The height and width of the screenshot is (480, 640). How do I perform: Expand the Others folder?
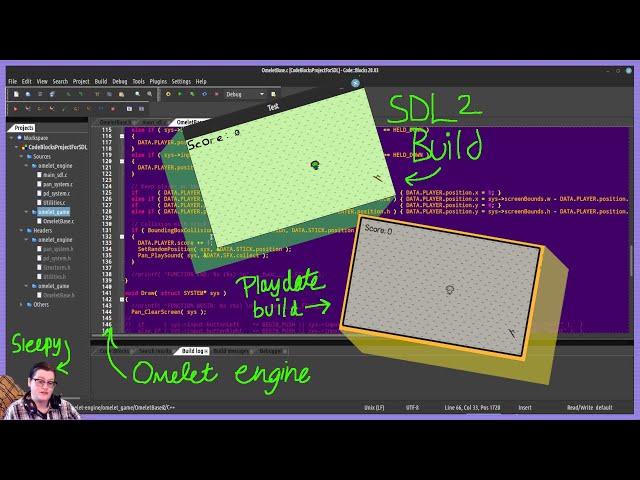[21, 304]
